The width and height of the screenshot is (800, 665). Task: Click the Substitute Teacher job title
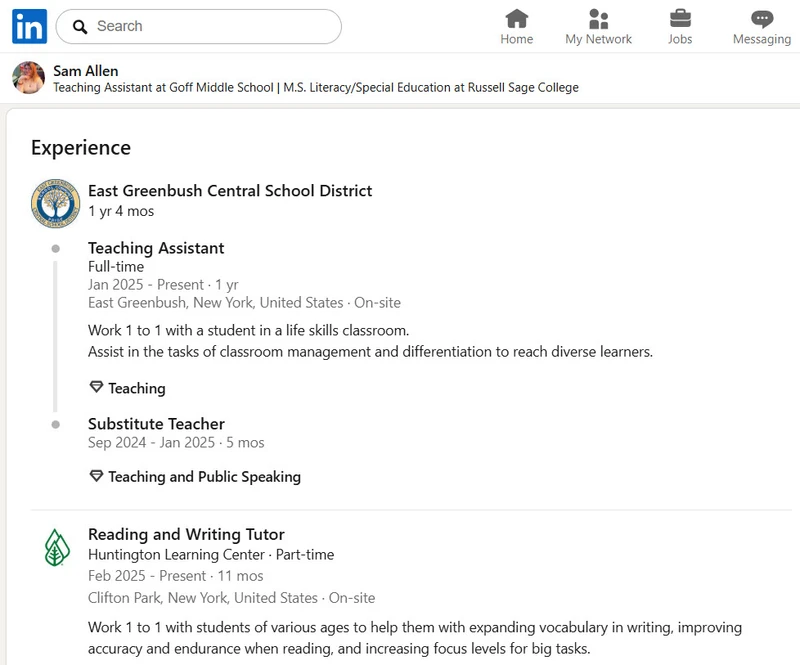tap(156, 424)
